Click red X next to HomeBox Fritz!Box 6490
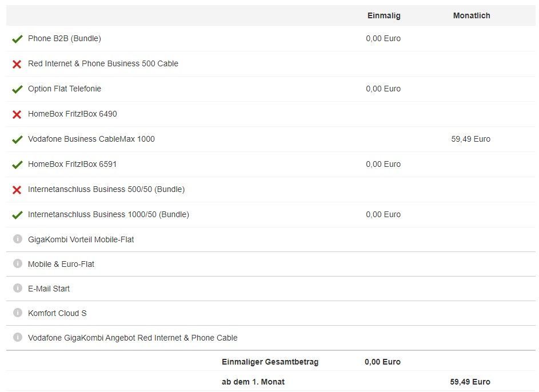 tap(17, 114)
